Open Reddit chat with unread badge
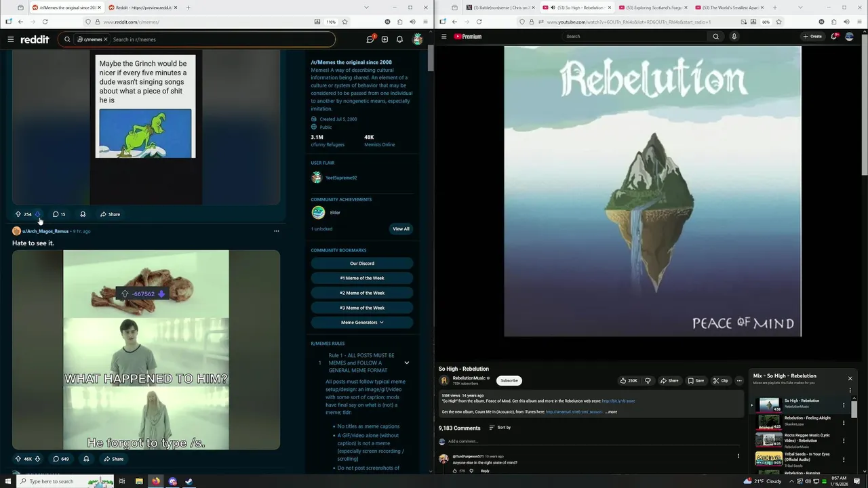This screenshot has width=868, height=488. point(370,39)
